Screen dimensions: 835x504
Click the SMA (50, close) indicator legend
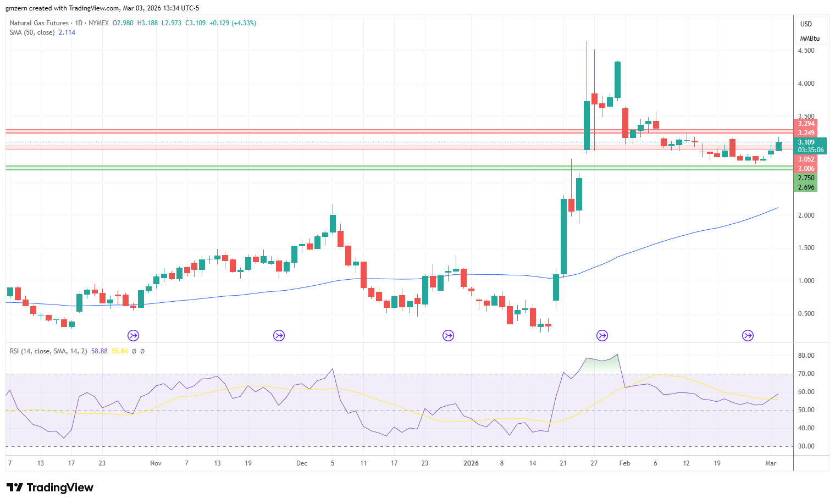tap(32, 32)
